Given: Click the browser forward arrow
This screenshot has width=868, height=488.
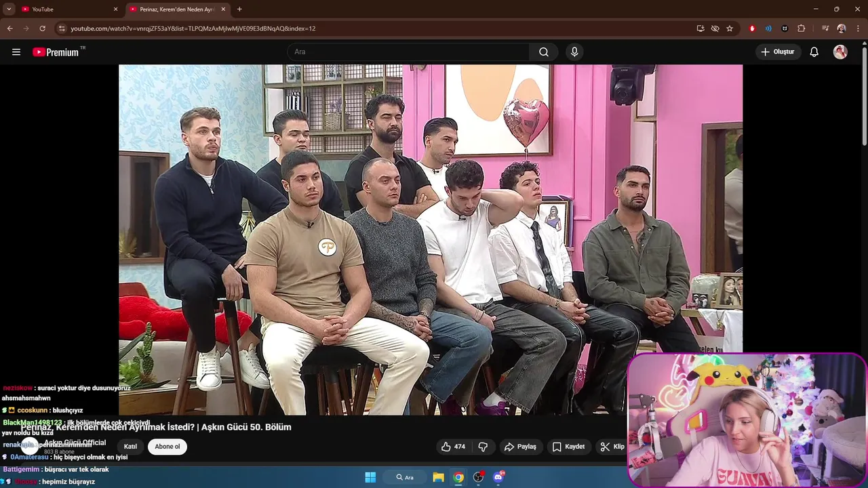Looking at the screenshot, I should [26, 28].
